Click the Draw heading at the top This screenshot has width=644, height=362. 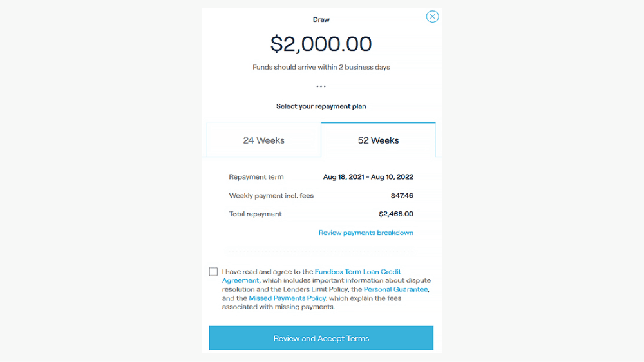pyautogui.click(x=321, y=19)
